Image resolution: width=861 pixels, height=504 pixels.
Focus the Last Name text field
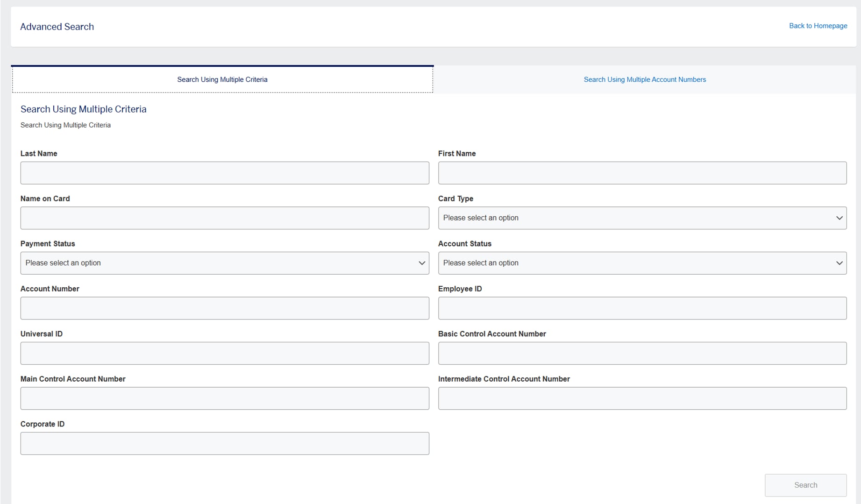point(225,173)
